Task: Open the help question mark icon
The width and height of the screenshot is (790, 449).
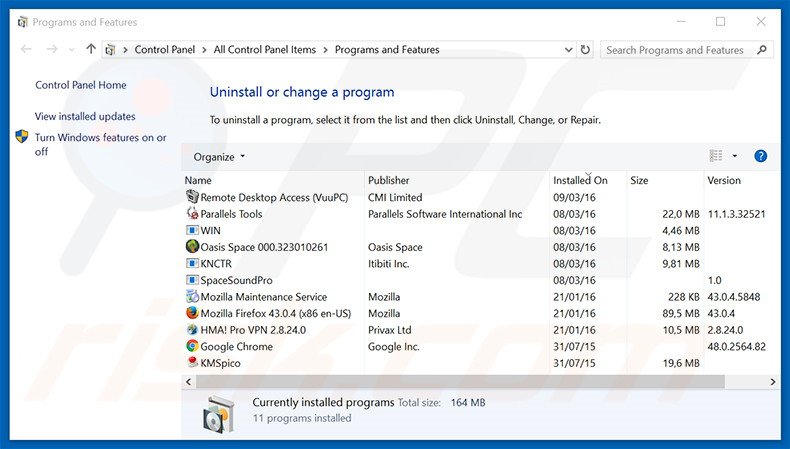Action: click(x=760, y=156)
